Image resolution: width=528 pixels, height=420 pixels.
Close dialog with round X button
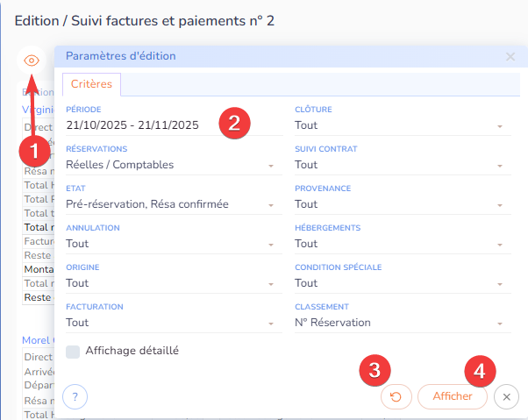point(506,397)
